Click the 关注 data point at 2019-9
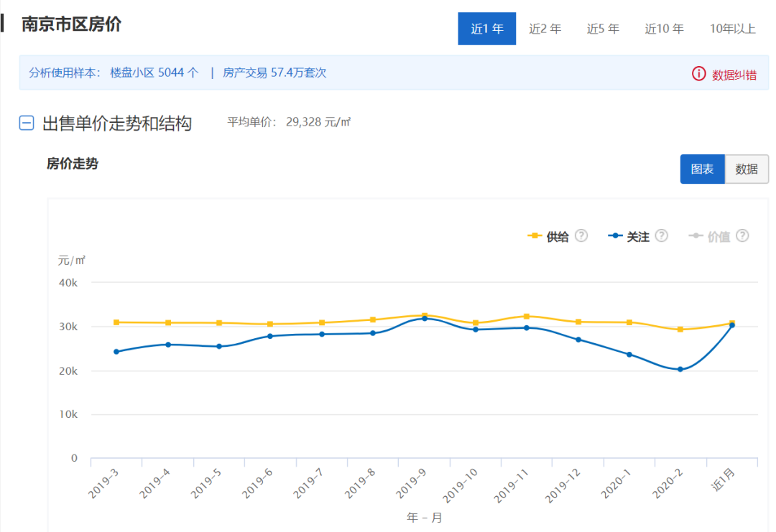Viewport: 776px width, 532px height. tap(425, 318)
